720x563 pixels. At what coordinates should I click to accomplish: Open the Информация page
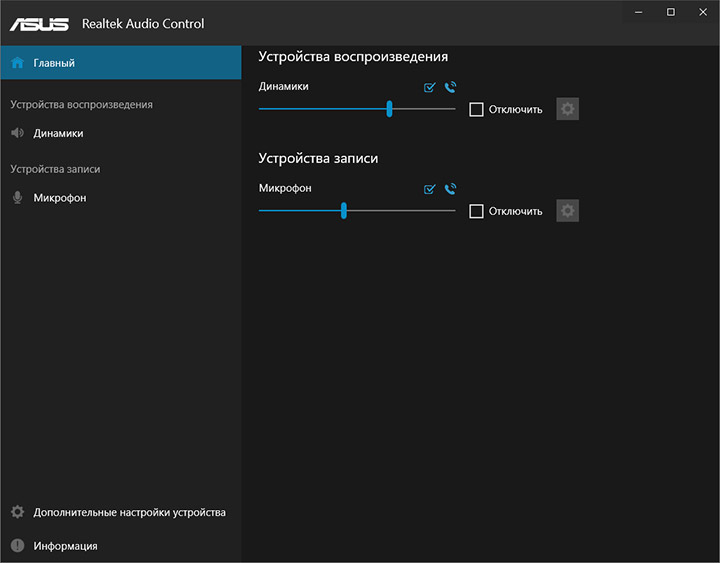65,546
